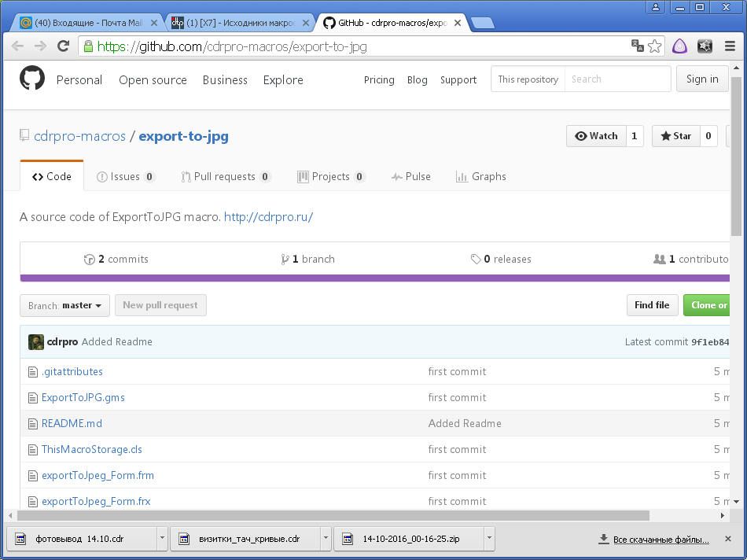747x560 pixels.
Task: Click the repository Search input field
Action: coord(617,79)
